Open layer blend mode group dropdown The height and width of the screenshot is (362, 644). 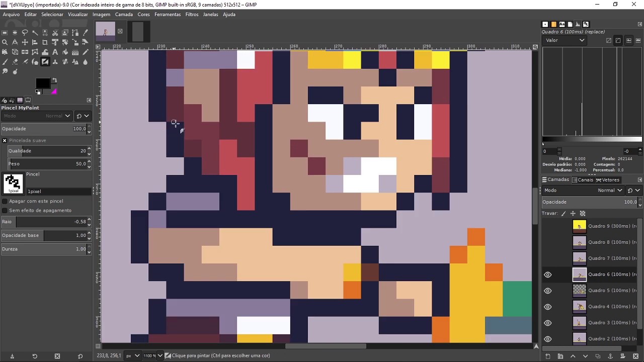(x=633, y=191)
